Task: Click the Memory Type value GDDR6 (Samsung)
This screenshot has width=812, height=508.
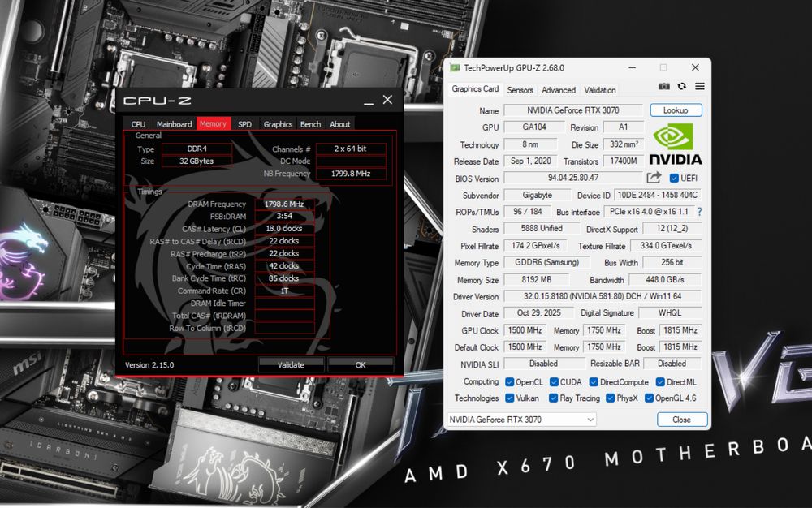Action: pyautogui.click(x=546, y=262)
